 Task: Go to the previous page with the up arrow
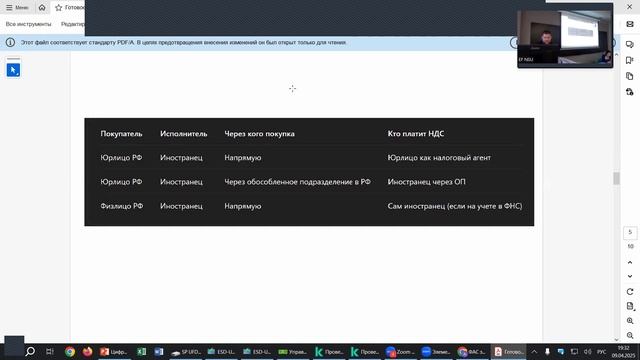[630, 262]
